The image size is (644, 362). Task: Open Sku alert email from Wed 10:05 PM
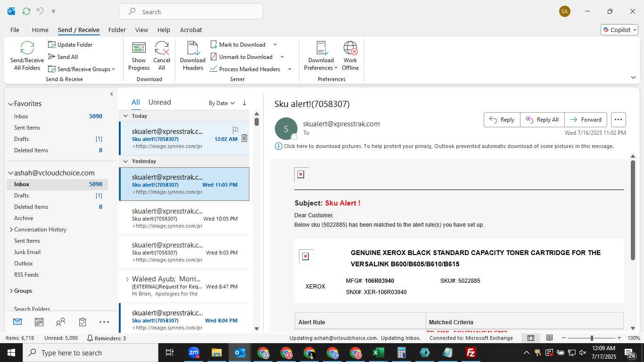(184, 218)
